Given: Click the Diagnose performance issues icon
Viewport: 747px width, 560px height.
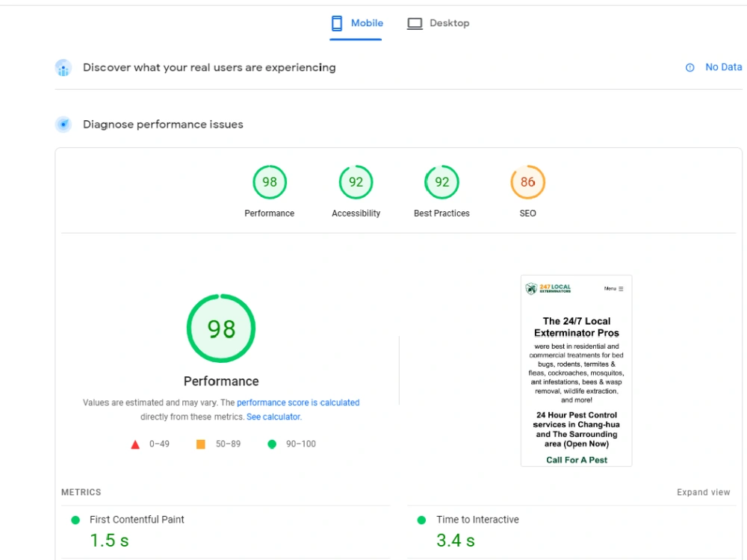Looking at the screenshot, I should 63,124.
